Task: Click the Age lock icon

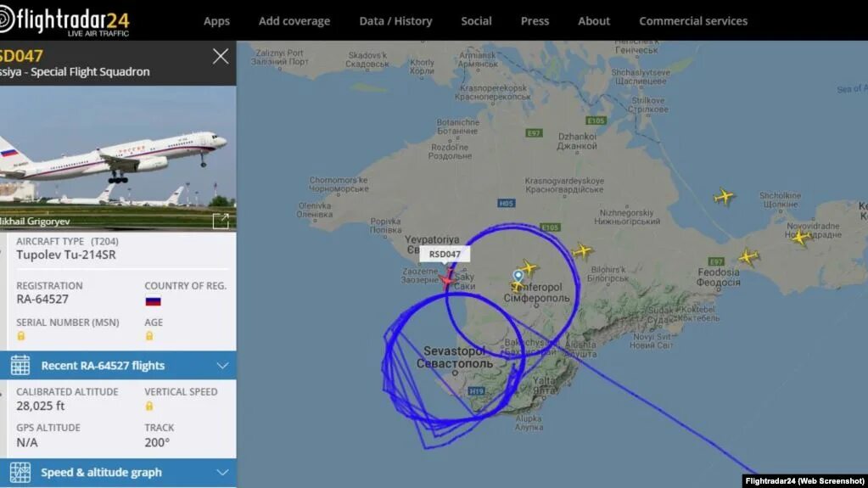Action: (149, 336)
